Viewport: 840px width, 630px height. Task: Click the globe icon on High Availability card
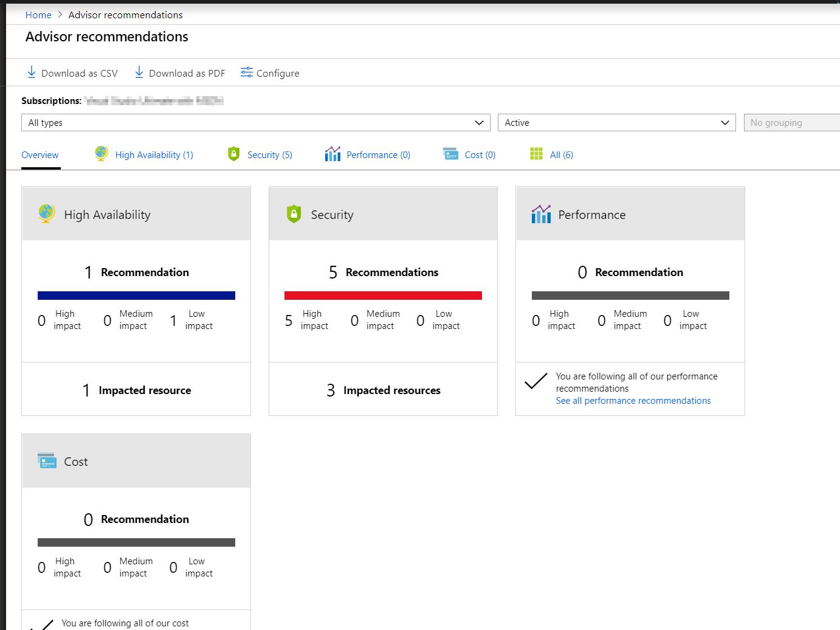pos(46,213)
